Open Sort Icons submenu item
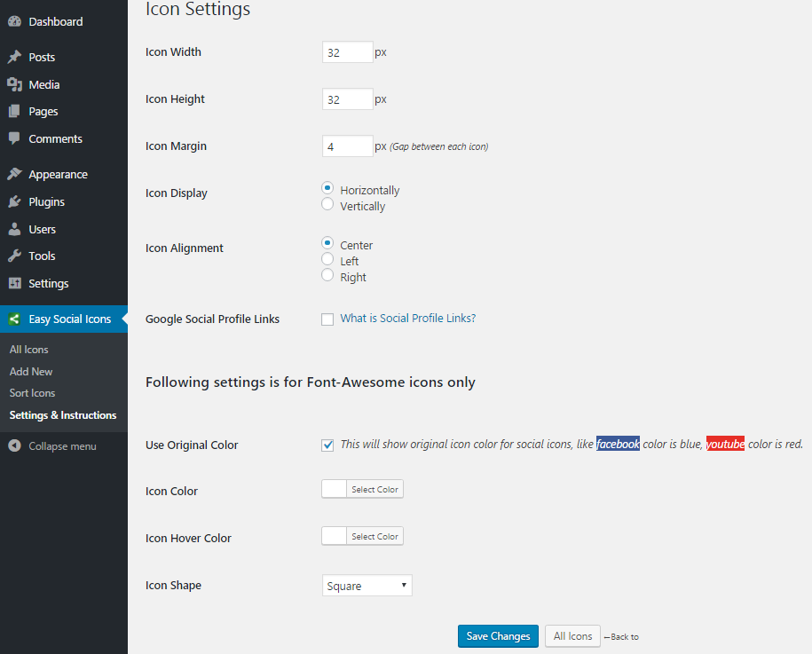 pos(32,393)
